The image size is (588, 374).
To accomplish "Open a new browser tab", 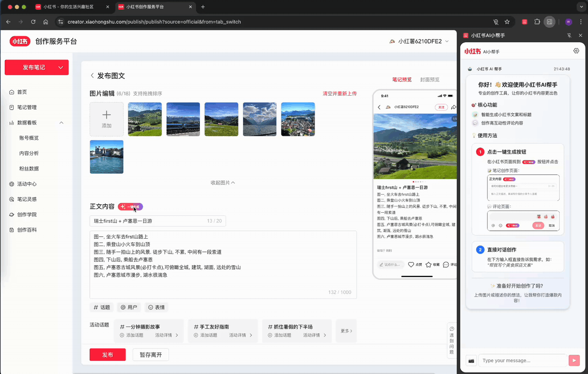I will tap(203, 7).
